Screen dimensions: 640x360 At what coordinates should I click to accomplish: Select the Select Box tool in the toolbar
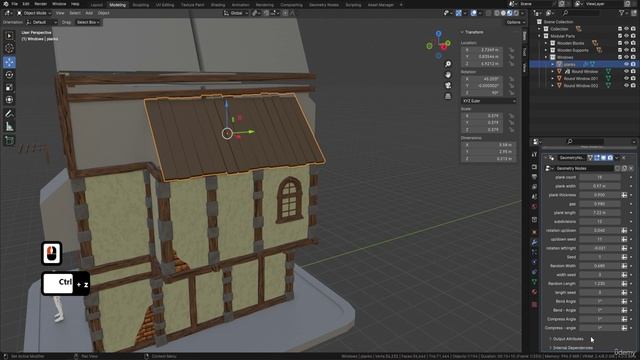[x=9, y=36]
